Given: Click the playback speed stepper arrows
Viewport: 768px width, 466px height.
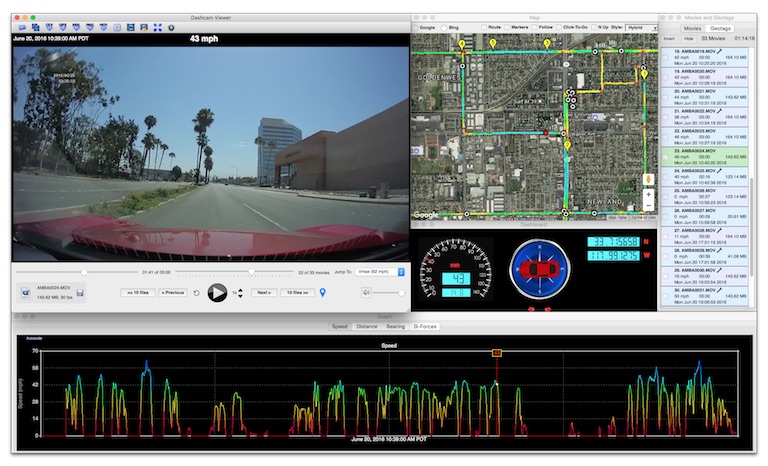Looking at the screenshot, I should [240, 293].
